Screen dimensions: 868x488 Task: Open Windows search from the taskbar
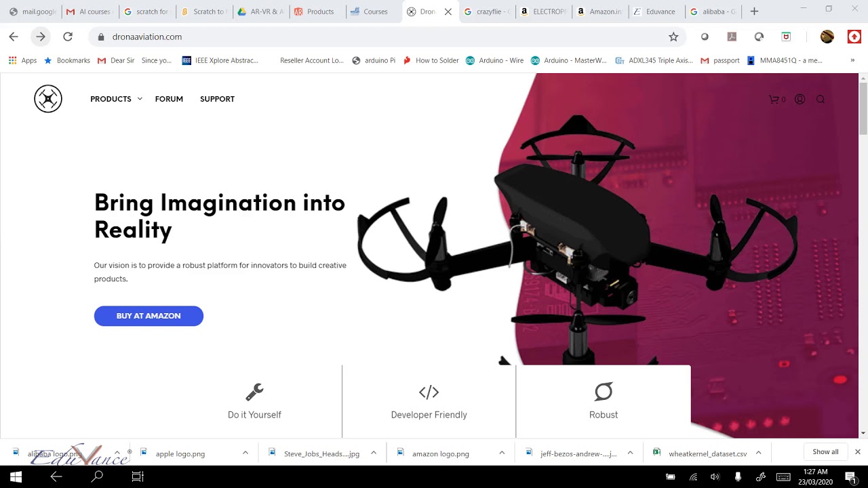[x=97, y=476]
